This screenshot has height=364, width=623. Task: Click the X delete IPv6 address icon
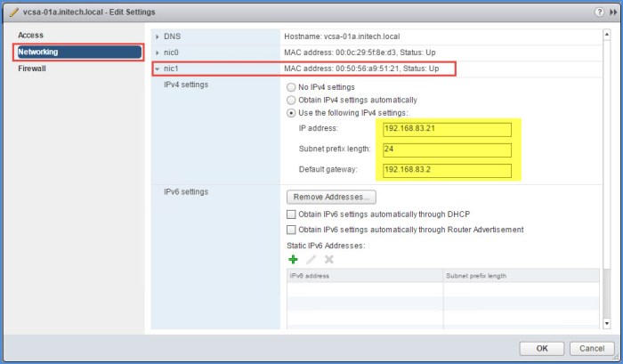pyautogui.click(x=329, y=260)
